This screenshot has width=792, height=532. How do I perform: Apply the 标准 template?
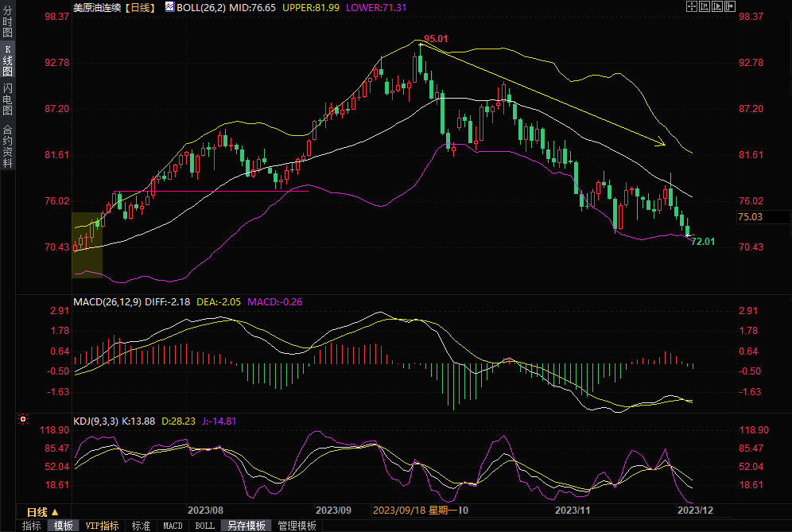click(141, 526)
